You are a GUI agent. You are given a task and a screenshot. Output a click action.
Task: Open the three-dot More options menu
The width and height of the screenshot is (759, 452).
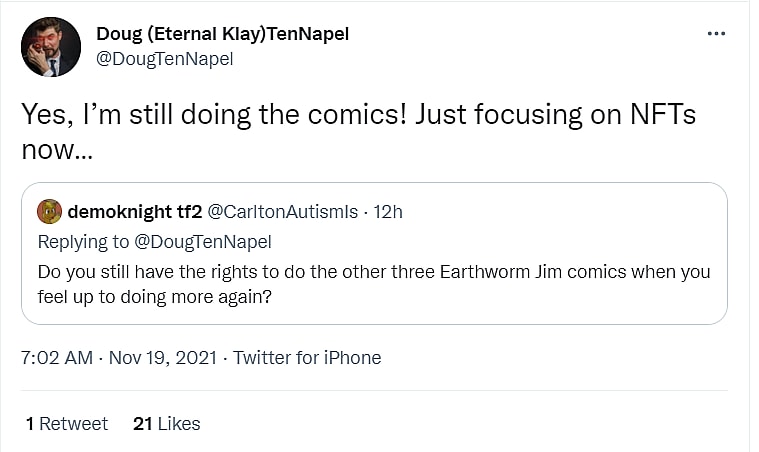pos(716,33)
